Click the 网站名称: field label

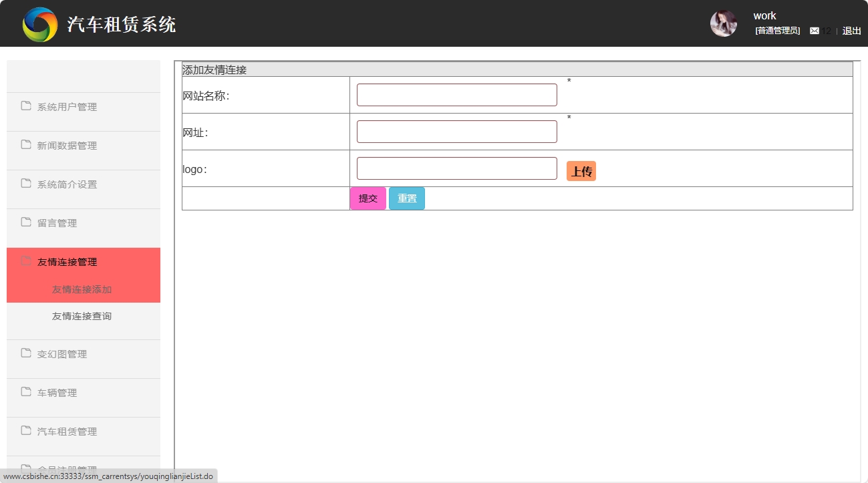tap(206, 96)
